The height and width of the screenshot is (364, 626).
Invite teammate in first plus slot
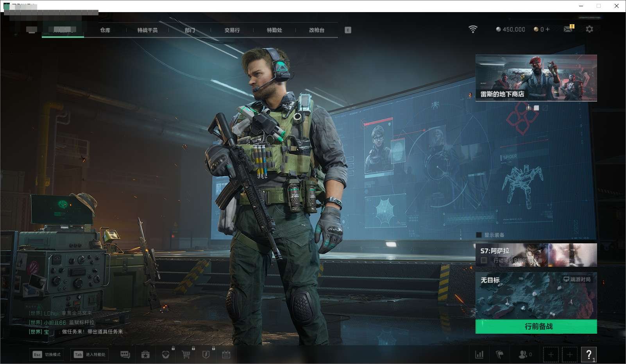coord(551,355)
